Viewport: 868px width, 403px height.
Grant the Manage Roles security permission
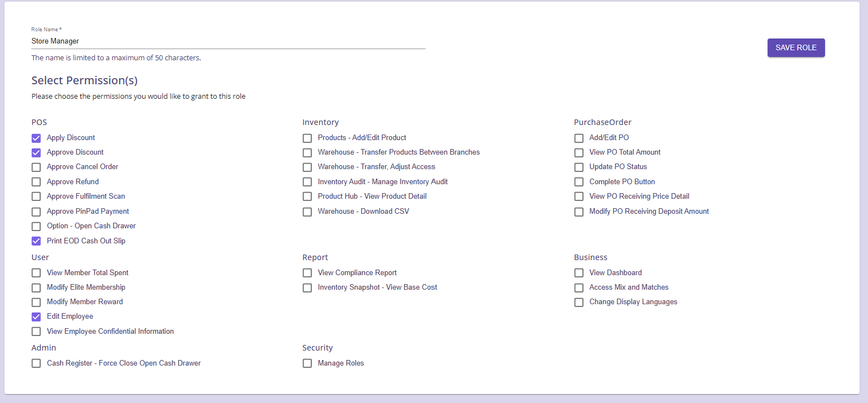coord(307,363)
